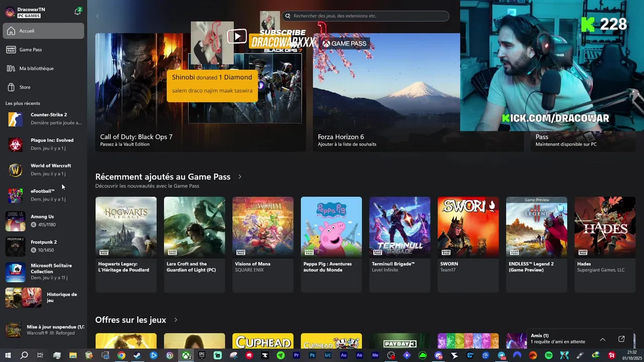Expand Récemment ajoutés au Game Pass chevron
Screen dimensions: 644x362
(240, 176)
